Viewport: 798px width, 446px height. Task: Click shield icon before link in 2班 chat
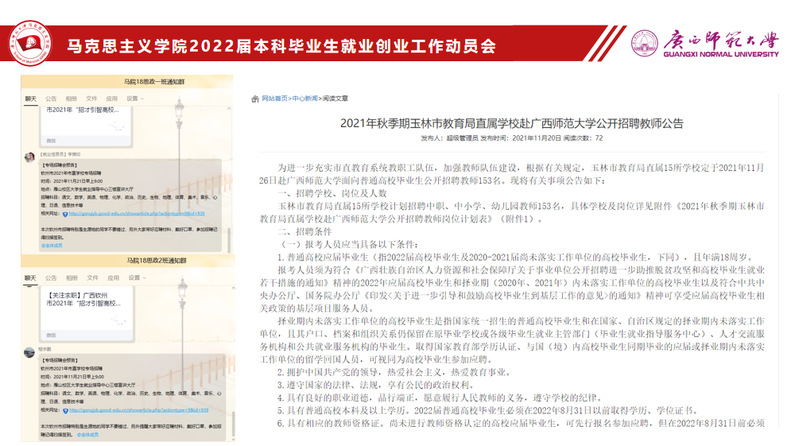pos(65,410)
